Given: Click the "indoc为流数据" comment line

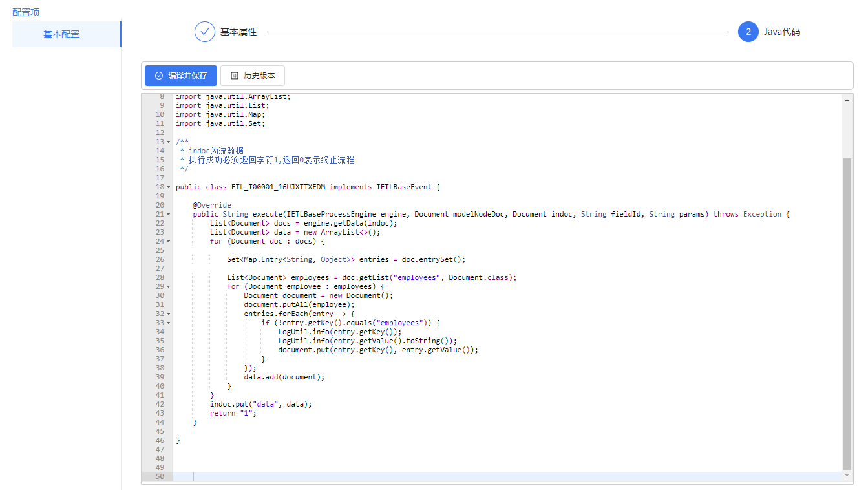Looking at the screenshot, I should [x=212, y=151].
